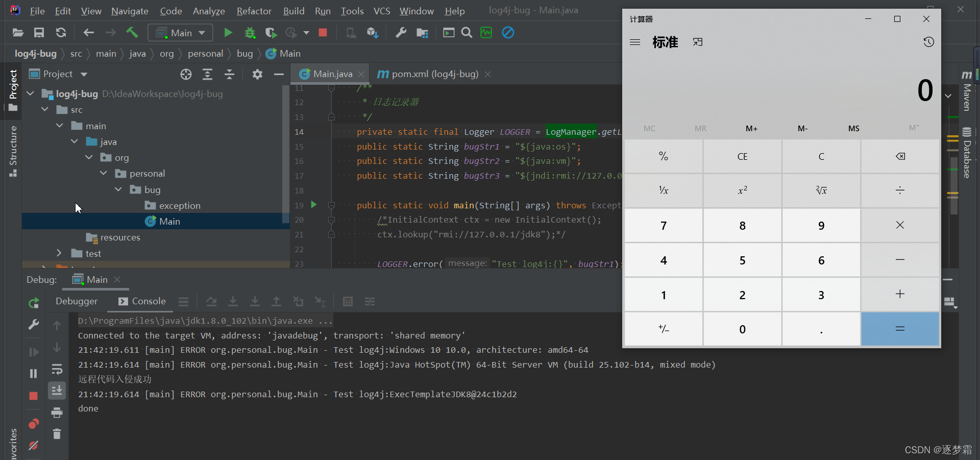Pause program in the debug sidebar

pos(34,374)
